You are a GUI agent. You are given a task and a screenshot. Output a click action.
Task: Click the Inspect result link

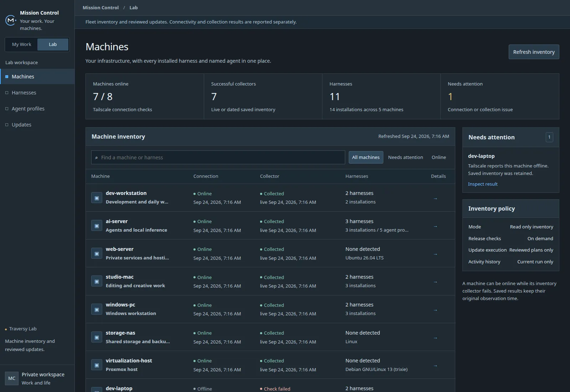483,184
